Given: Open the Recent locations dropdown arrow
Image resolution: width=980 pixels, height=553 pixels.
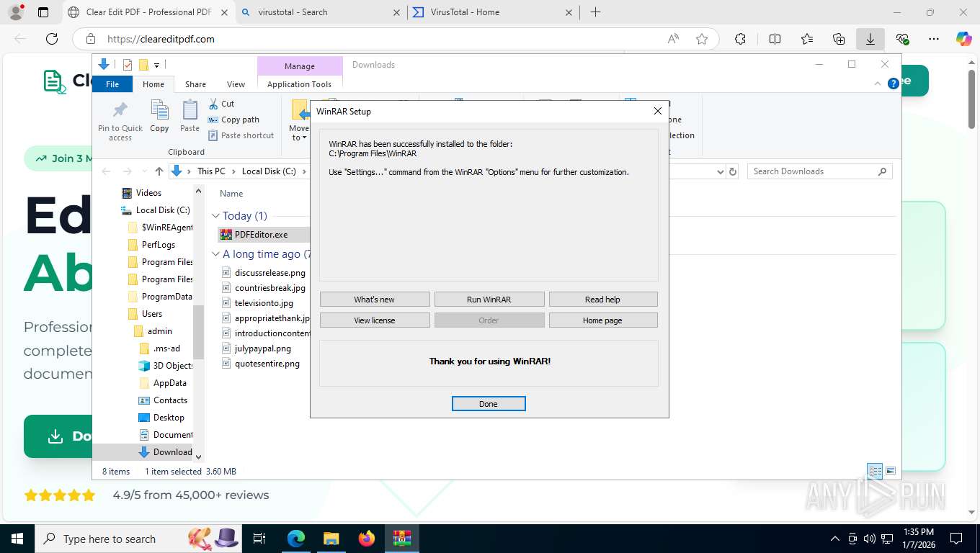Looking at the screenshot, I should coord(144,171).
